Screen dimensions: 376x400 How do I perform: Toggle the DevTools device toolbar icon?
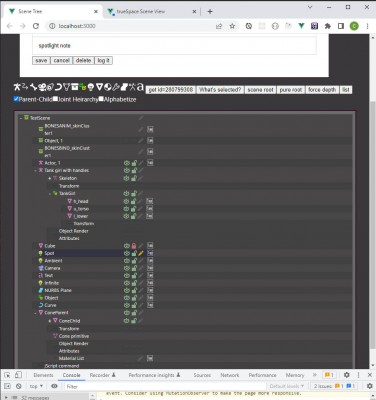[x=18, y=375]
